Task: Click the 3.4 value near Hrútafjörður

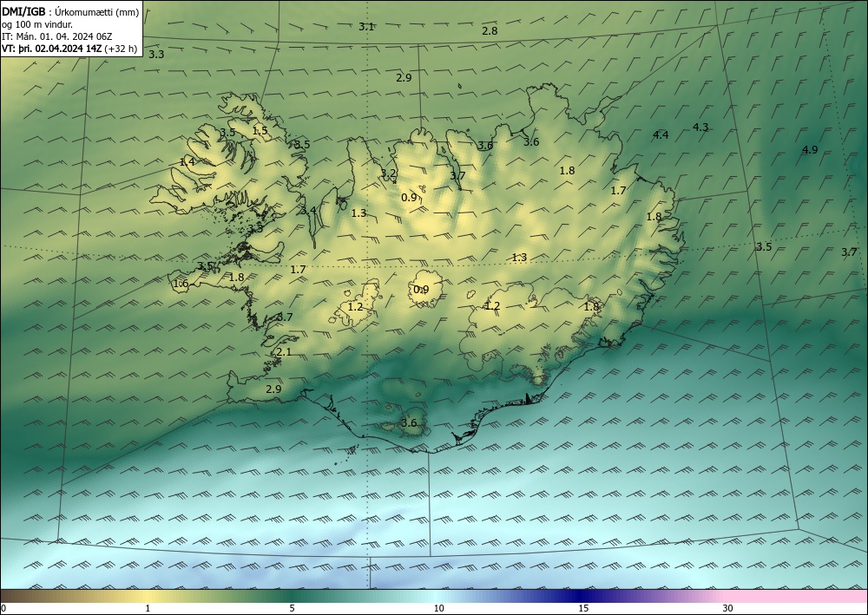Action: point(308,210)
